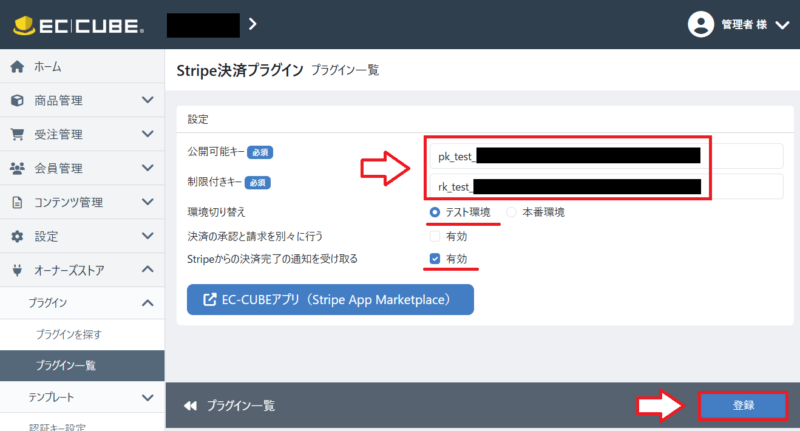Click the member management people icon
The width and height of the screenshot is (800, 431).
pos(17,168)
